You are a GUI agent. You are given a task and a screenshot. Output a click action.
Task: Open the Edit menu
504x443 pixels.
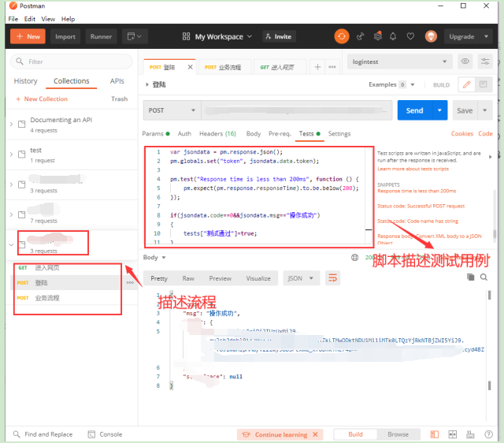[x=30, y=19]
